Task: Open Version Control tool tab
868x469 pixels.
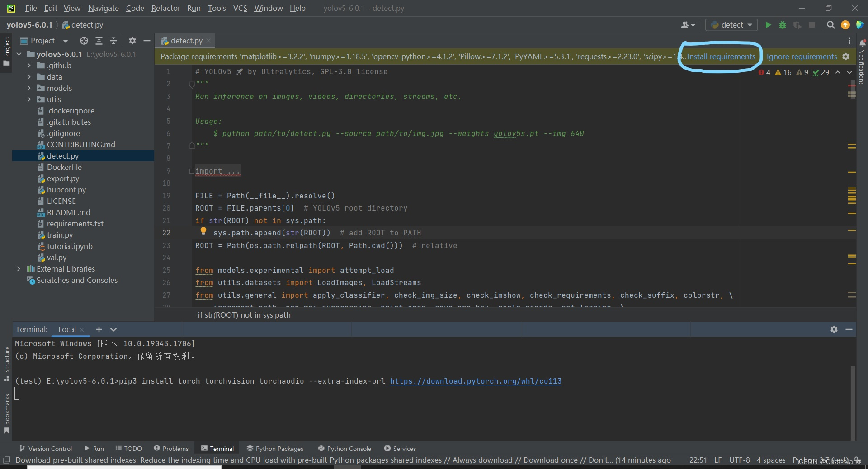Action: 46,448
